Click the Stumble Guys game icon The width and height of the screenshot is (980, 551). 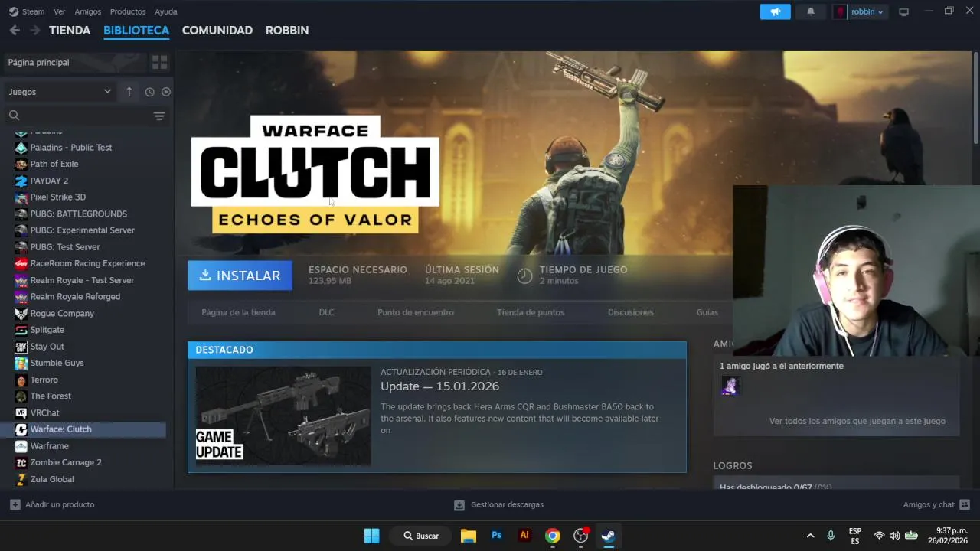tap(21, 363)
